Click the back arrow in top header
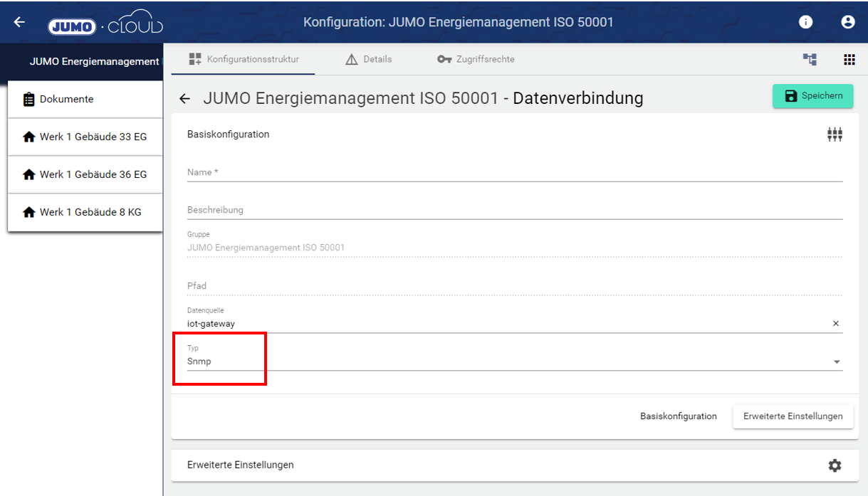 [x=19, y=22]
